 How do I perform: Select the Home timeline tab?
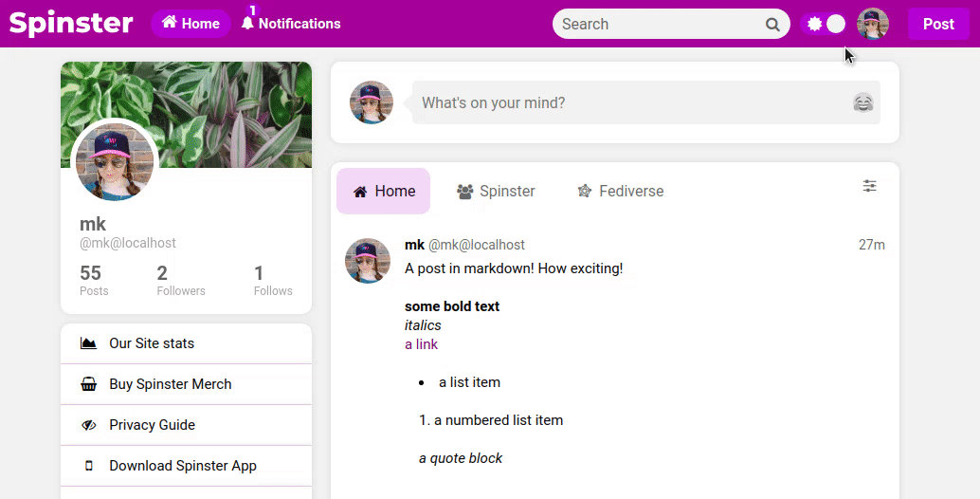[x=384, y=192]
